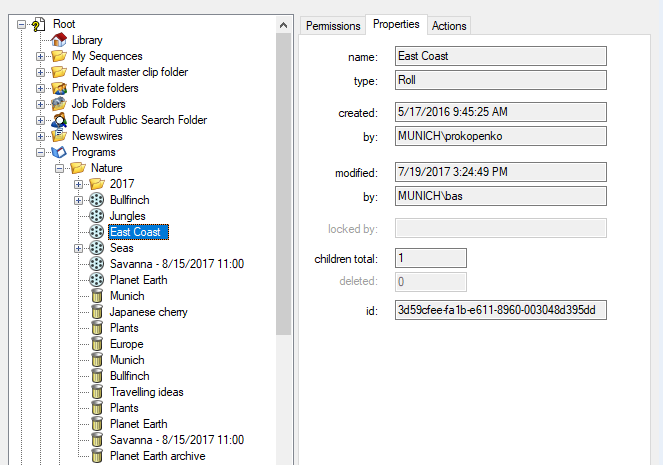This screenshot has width=663, height=465.
Task: Select the 2017 folder label
Action: tap(122, 184)
